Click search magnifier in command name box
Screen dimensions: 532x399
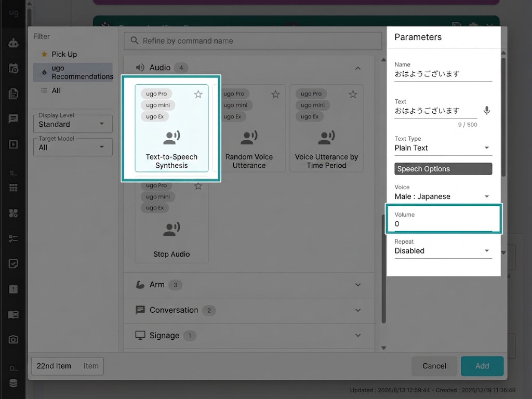(x=135, y=41)
